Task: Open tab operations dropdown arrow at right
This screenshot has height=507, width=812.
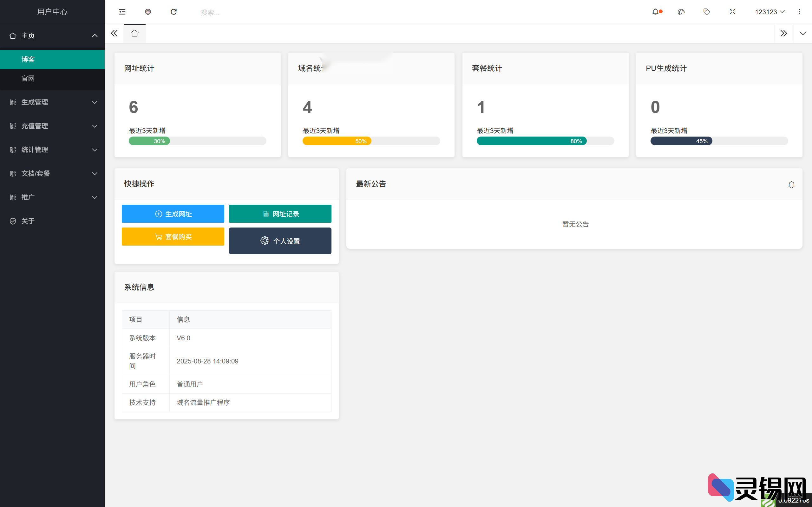Action: [x=802, y=33]
